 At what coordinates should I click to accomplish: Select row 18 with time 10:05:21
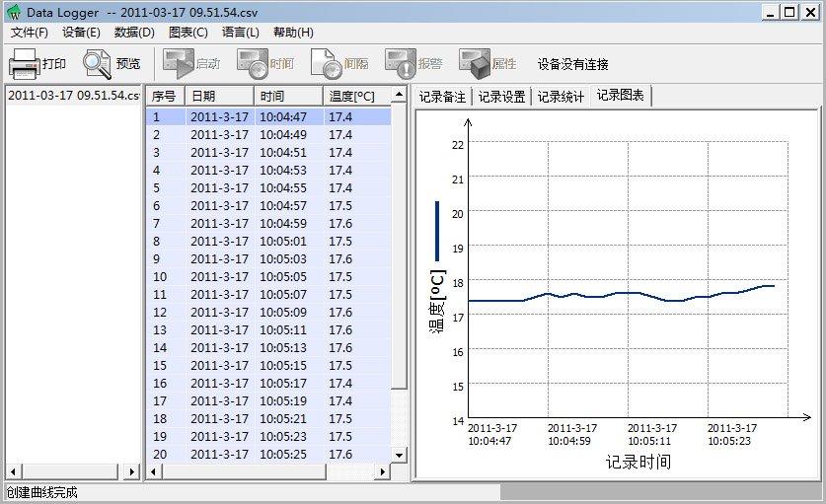point(268,418)
